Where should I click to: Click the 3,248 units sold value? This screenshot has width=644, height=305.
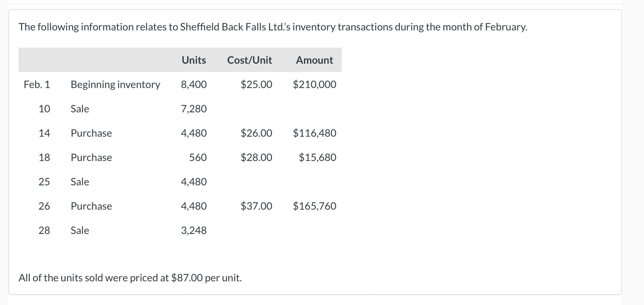194,230
